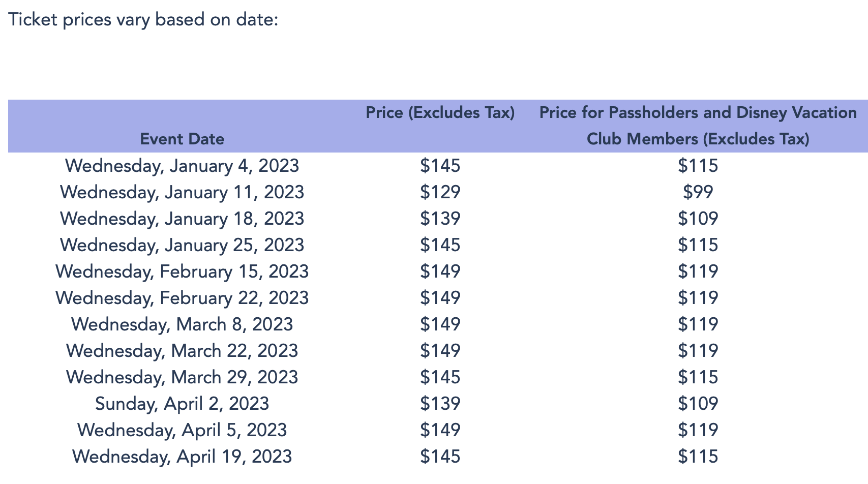Image resolution: width=868 pixels, height=484 pixels.
Task: Select Wednesday, January 11, 2023 row
Action: (182, 192)
